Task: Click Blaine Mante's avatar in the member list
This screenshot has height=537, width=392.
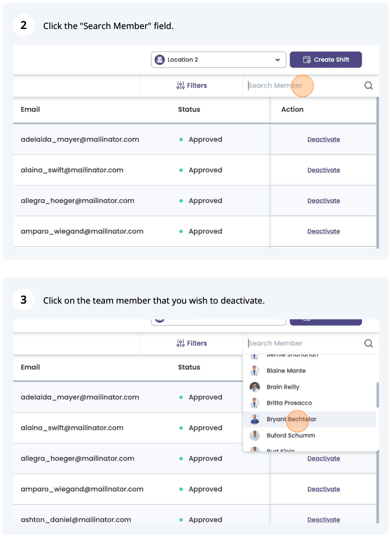Action: [254, 370]
